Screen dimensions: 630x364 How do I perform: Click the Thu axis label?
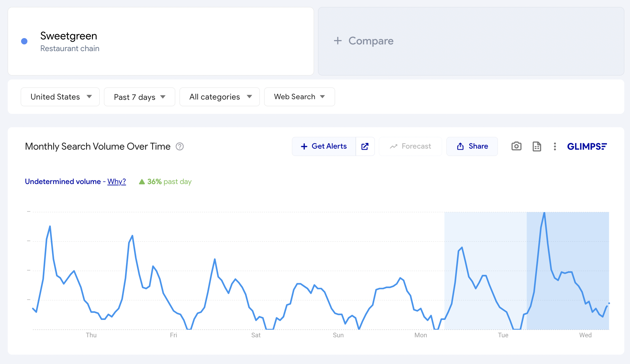click(91, 335)
